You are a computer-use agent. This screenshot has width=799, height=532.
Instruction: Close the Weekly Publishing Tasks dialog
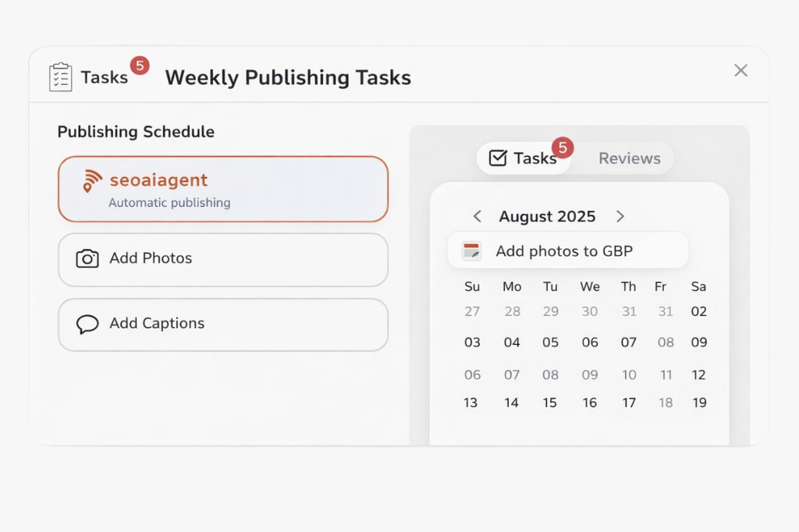[x=740, y=71]
